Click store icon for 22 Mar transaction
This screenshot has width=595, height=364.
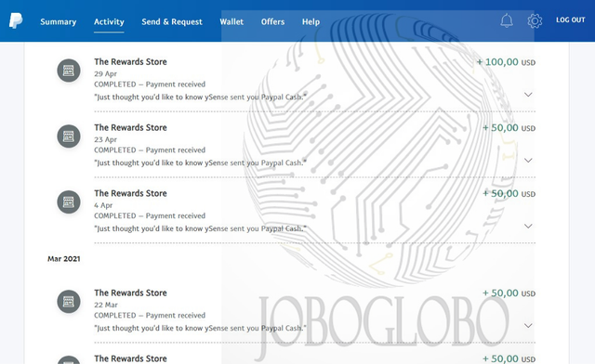click(x=69, y=302)
